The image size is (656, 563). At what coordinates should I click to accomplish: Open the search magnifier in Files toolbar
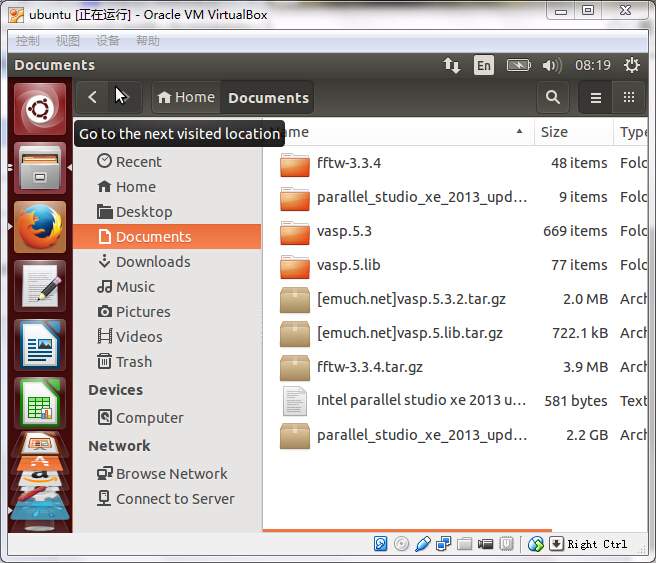coord(552,97)
